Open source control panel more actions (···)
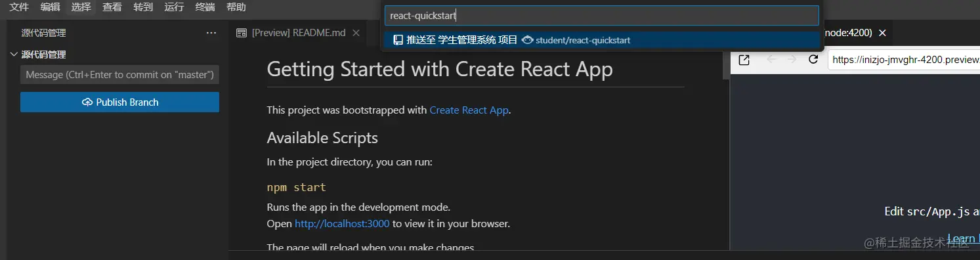Viewport: 980px width, 260px height. click(211, 33)
